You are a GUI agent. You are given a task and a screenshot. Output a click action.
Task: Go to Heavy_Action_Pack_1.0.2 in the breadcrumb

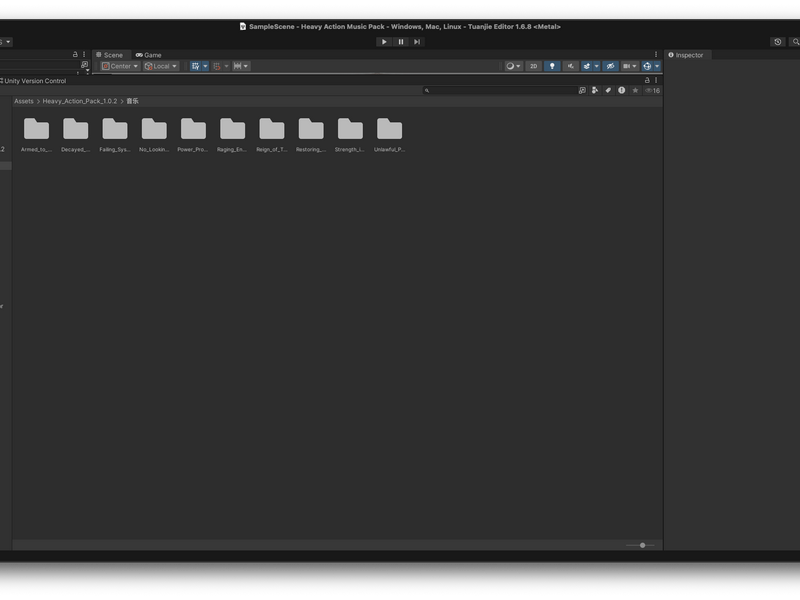pyautogui.click(x=80, y=101)
